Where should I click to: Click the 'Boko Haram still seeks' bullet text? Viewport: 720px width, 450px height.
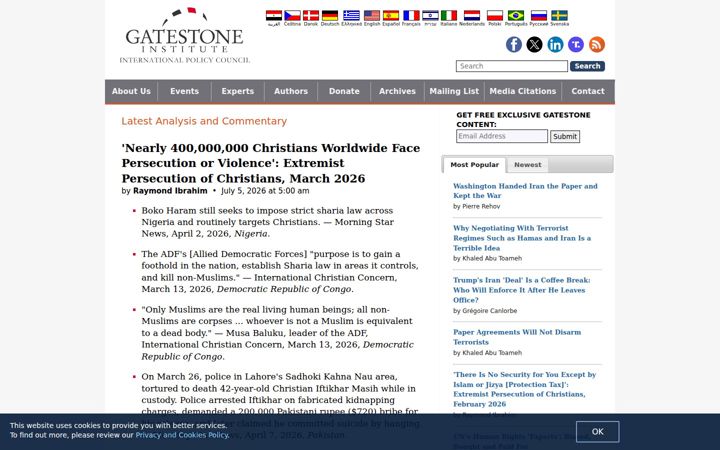(x=267, y=222)
